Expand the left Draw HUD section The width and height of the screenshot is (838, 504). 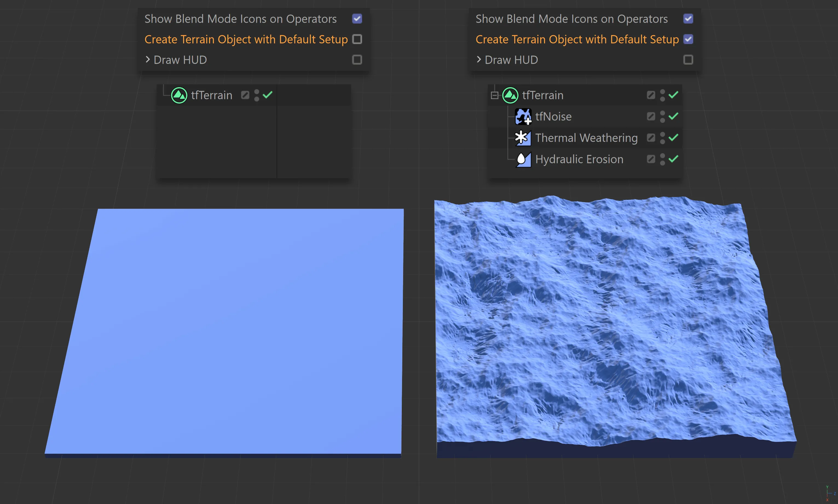point(148,60)
